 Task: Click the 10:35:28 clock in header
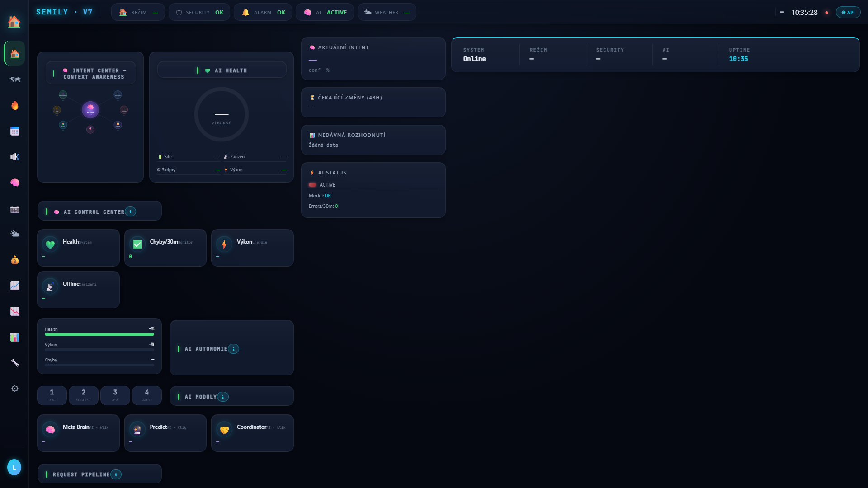pos(804,12)
